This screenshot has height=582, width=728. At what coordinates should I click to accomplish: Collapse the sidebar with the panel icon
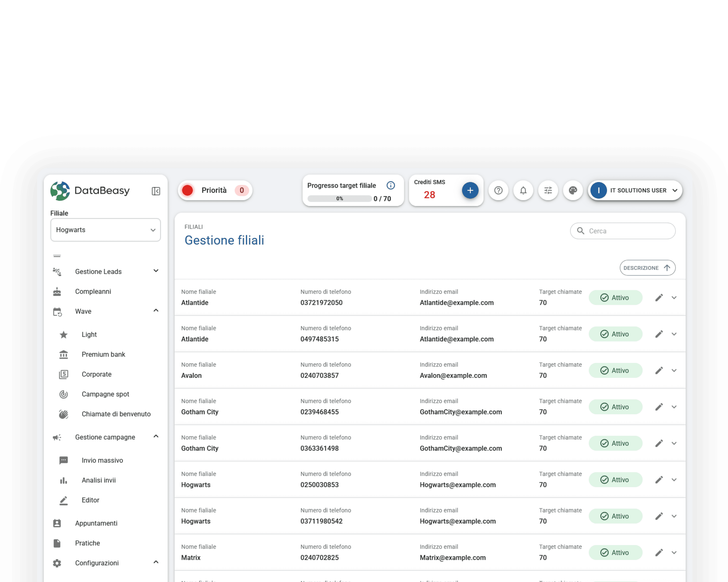(156, 191)
